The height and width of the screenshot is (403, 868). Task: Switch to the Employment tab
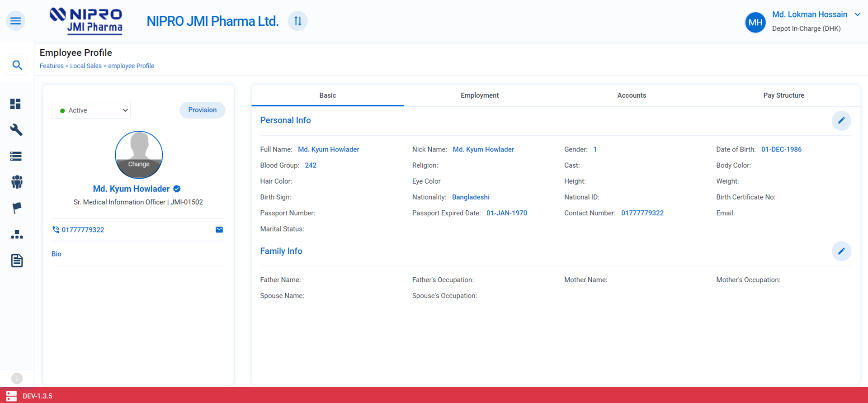480,95
